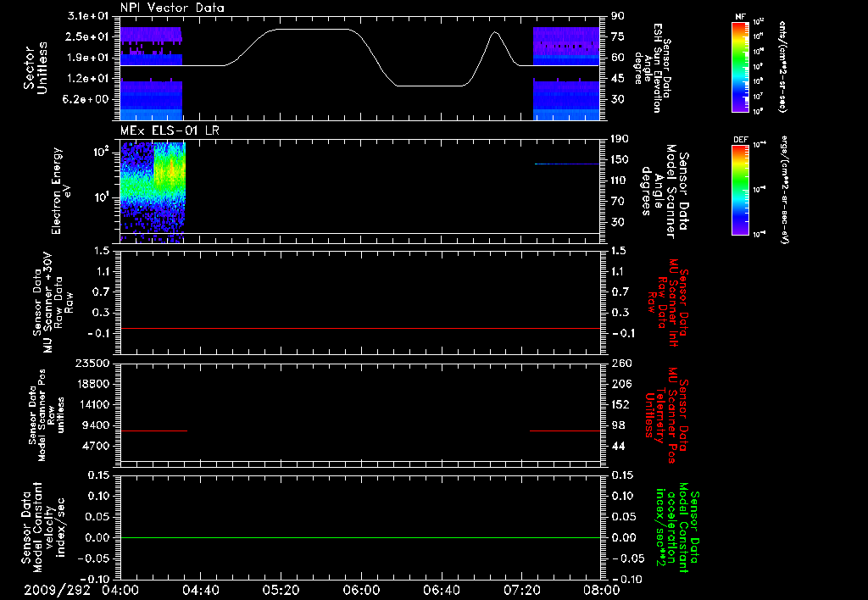Screen dimensions: 868x600
Task: Click the DEF label above color bar
Action: [741, 140]
